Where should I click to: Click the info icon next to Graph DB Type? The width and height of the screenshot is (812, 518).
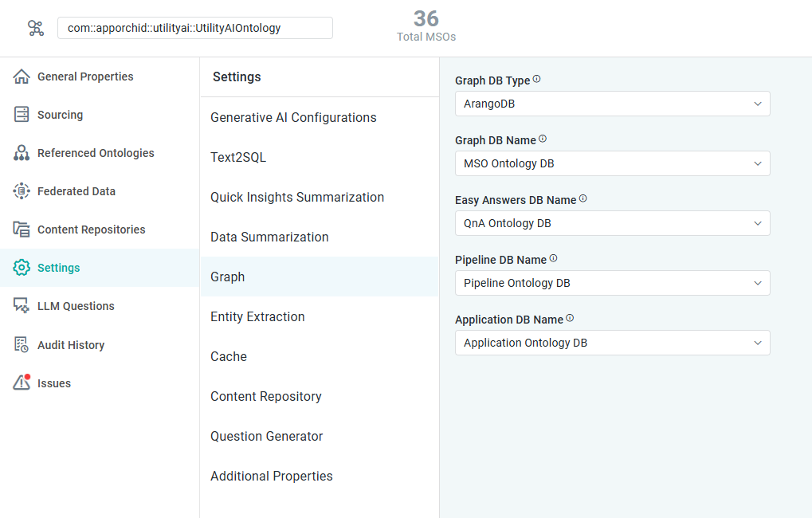tap(536, 80)
